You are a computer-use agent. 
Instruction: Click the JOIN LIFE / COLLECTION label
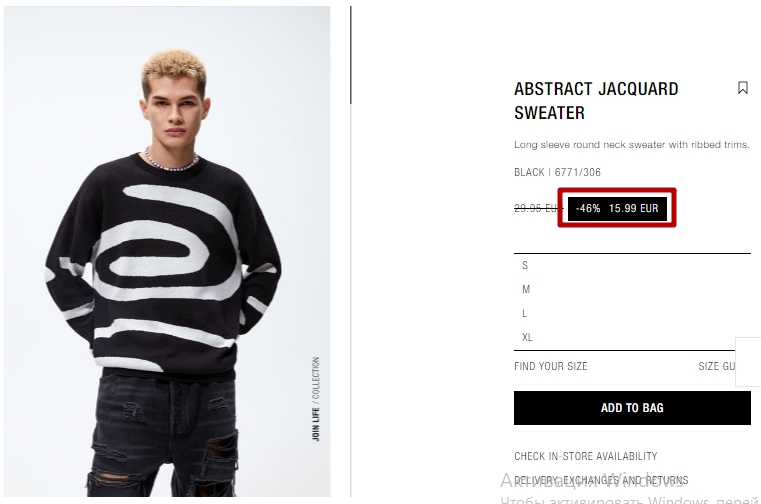click(316, 399)
